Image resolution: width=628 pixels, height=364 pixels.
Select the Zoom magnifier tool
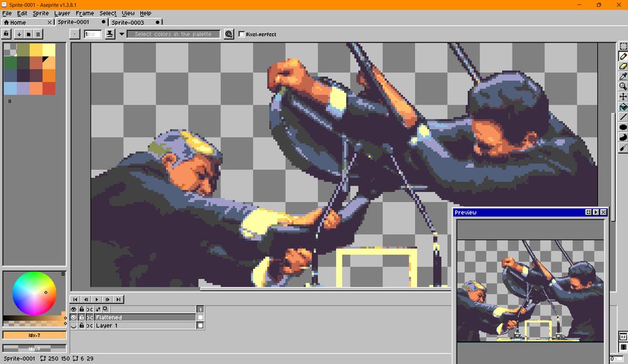(623, 86)
